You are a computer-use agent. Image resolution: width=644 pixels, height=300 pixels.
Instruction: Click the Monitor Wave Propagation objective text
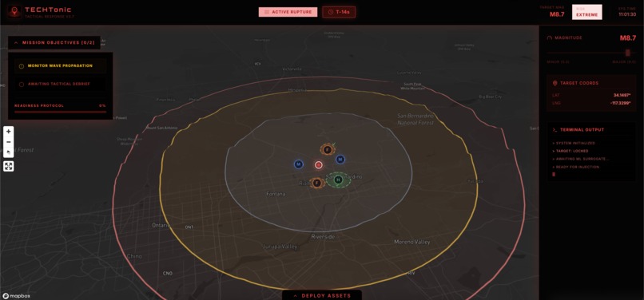(x=60, y=65)
